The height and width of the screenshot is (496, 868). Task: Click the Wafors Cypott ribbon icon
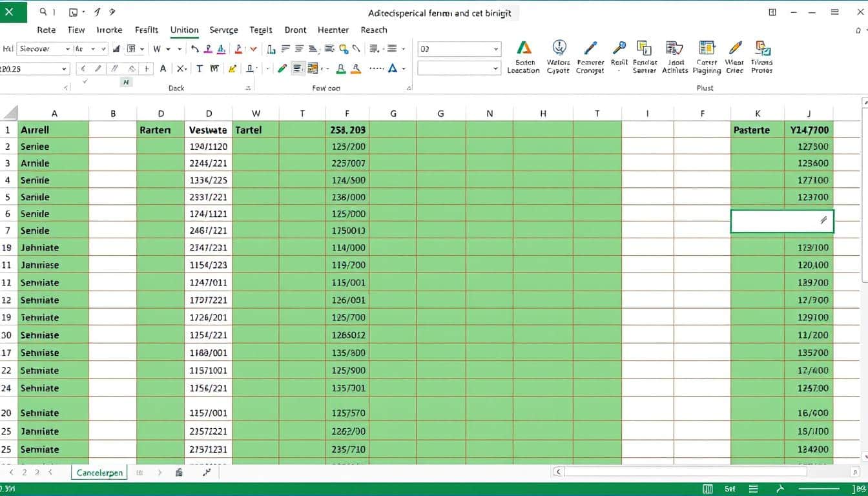(x=559, y=47)
